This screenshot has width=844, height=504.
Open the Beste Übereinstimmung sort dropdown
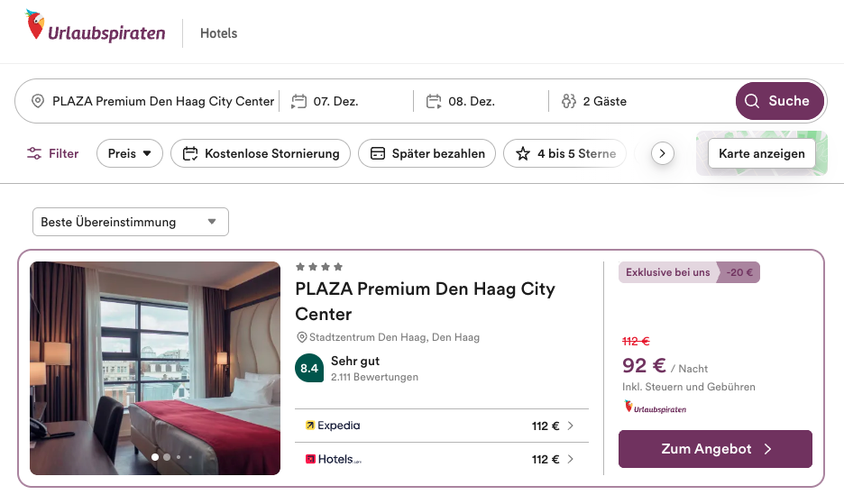pyautogui.click(x=130, y=222)
